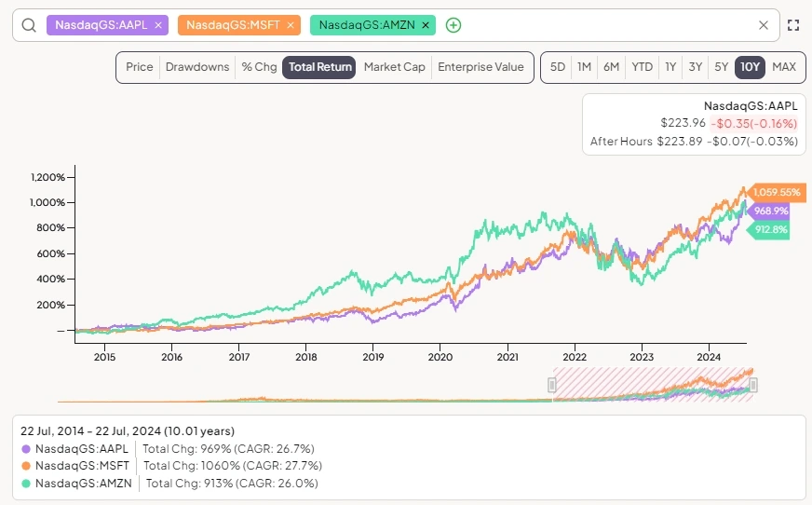
Task: Remove the NasdaqGS:AMZN ticker chip
Action: (426, 25)
